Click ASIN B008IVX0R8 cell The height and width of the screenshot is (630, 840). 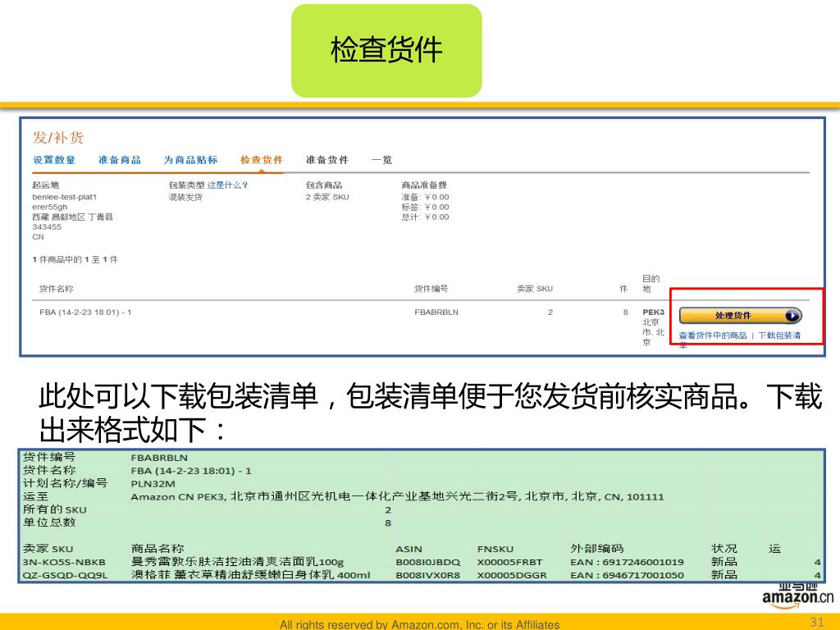(427, 575)
